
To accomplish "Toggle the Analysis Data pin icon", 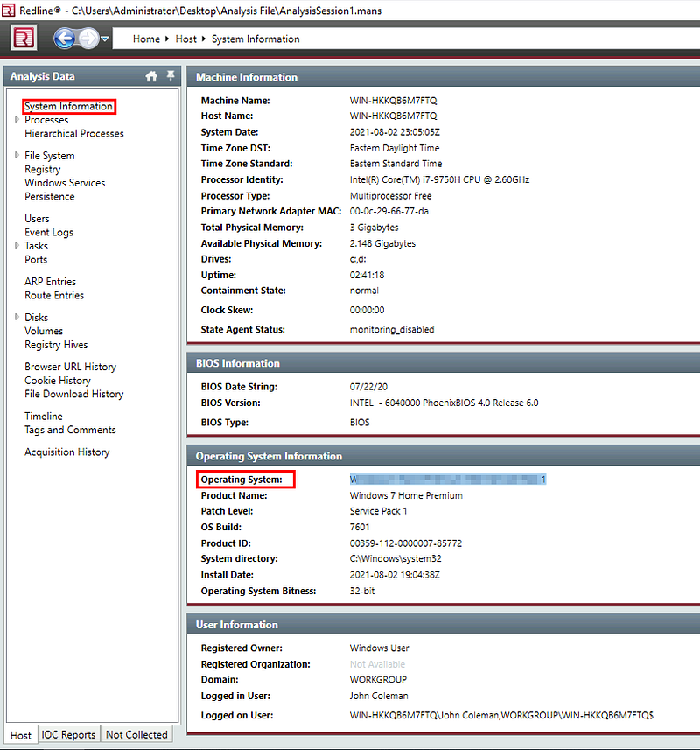I will click(171, 75).
